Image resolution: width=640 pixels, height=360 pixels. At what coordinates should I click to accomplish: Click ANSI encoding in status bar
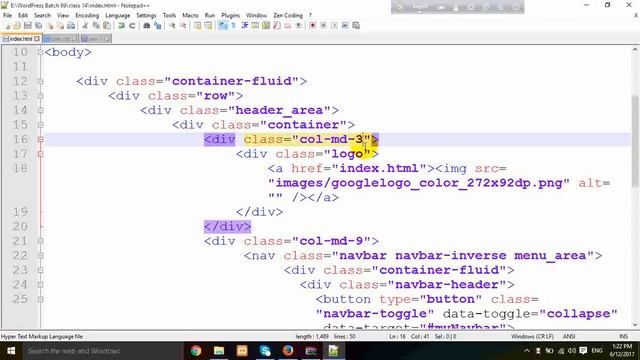[569, 336]
